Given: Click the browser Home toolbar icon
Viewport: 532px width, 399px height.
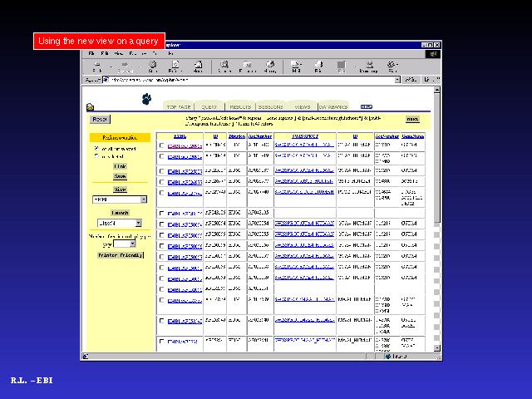Looking at the screenshot, I should pyautogui.click(x=198, y=66).
